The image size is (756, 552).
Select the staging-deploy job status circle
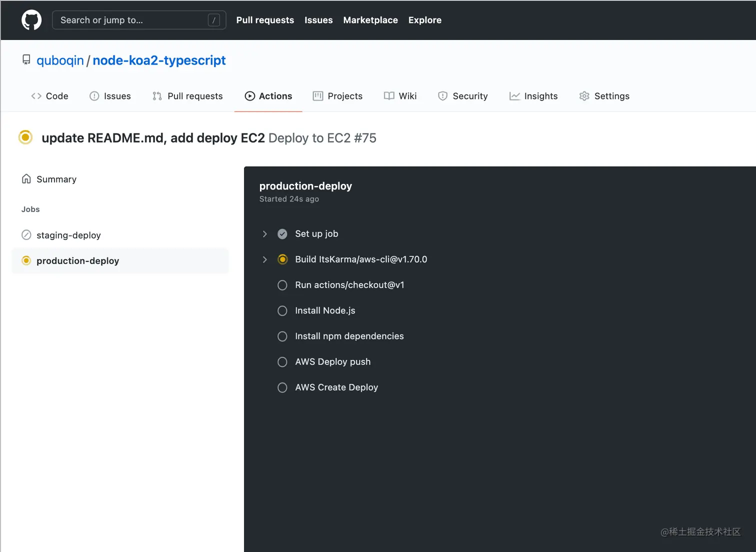26,235
